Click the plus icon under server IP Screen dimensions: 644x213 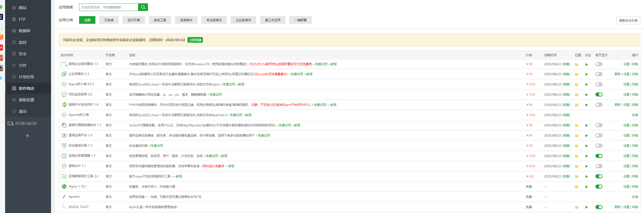27,136
